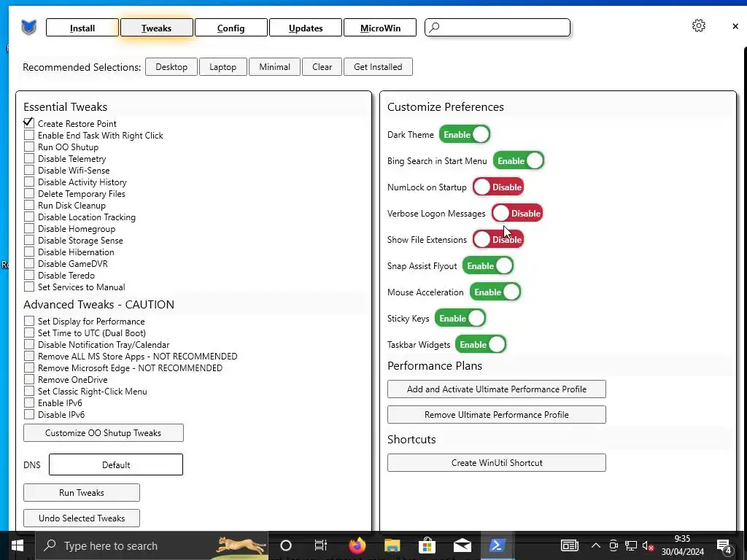Add and Activate Ultimate Performance Profile
This screenshot has width=747, height=560.
coord(496,389)
